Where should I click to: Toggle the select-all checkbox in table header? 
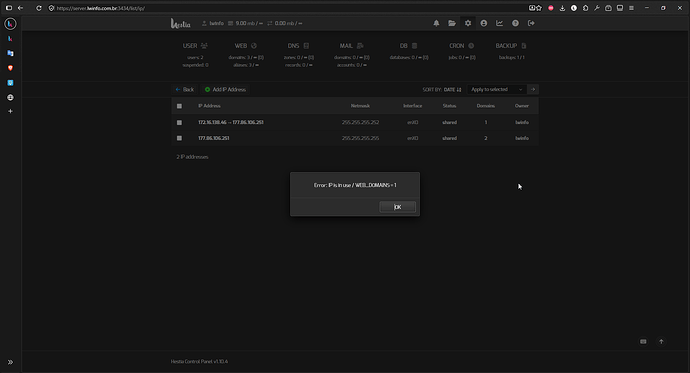[179, 106]
